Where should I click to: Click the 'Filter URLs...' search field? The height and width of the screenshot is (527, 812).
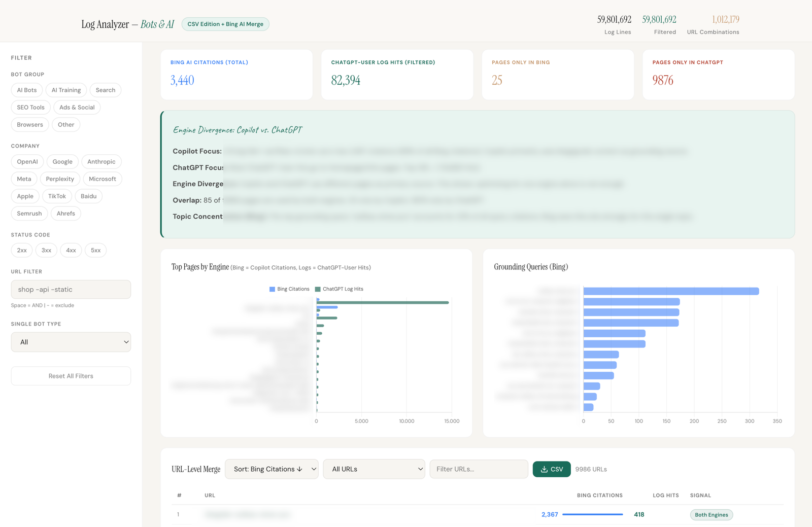pyautogui.click(x=478, y=469)
